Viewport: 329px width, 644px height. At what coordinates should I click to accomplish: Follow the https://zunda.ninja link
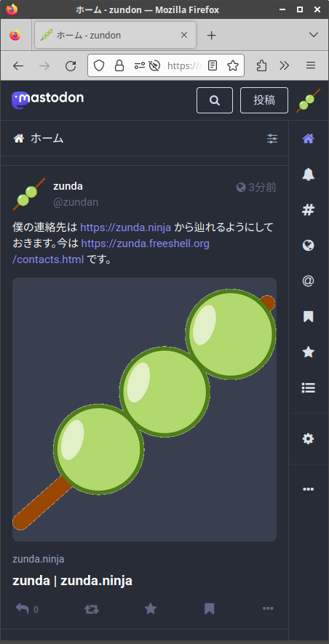point(125,228)
